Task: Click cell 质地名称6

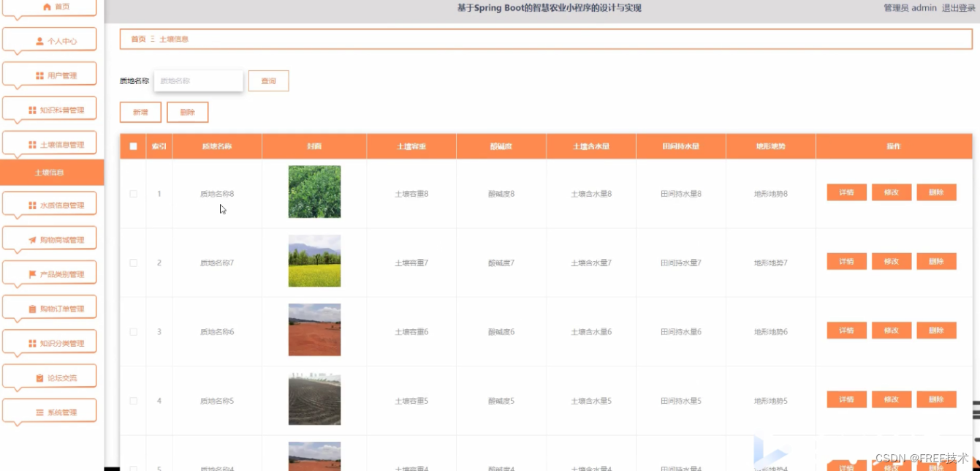Action: 217,332
